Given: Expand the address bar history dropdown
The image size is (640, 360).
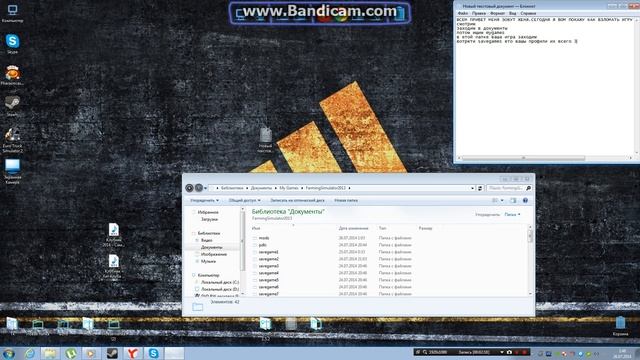Looking at the screenshot, I should [x=473, y=188].
